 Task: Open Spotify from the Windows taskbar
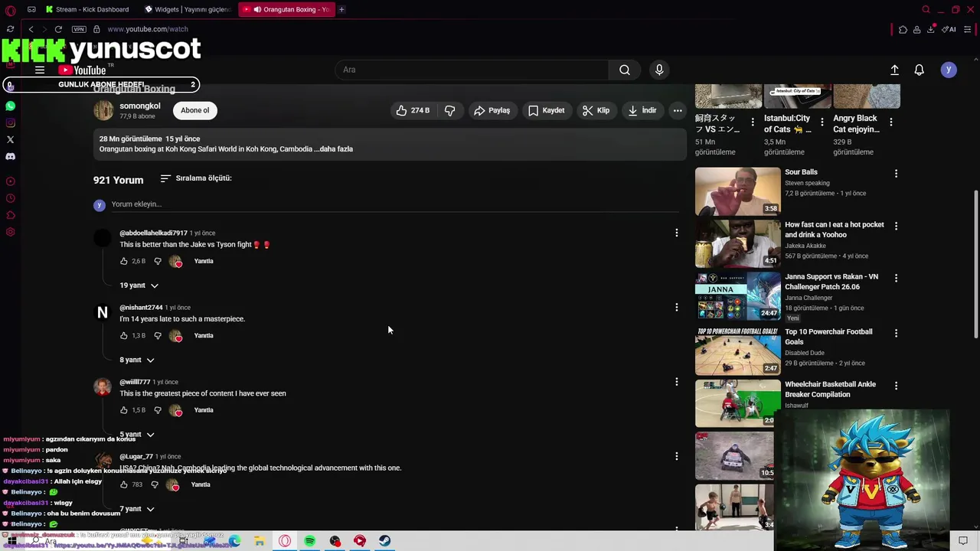pos(309,541)
